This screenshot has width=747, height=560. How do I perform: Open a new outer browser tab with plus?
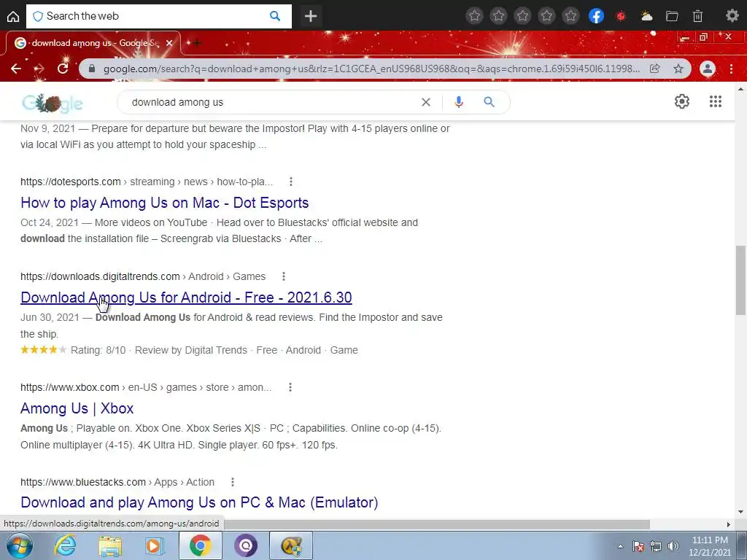tap(311, 16)
